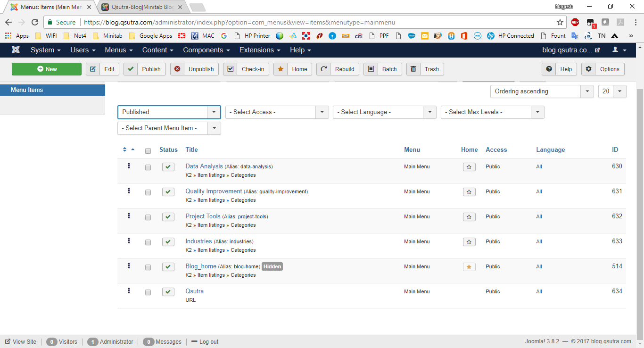Open the list limit dropdown showing 20

point(612,91)
